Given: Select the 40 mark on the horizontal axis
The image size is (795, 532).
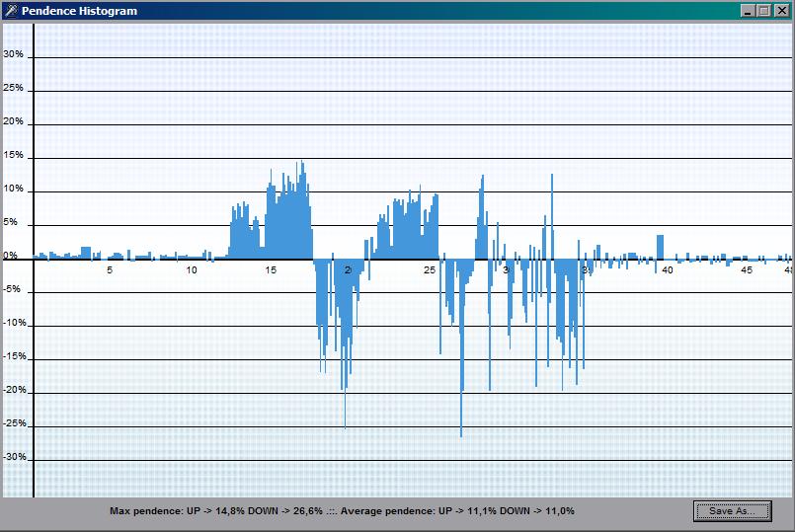Looking at the screenshot, I should click(x=668, y=270).
